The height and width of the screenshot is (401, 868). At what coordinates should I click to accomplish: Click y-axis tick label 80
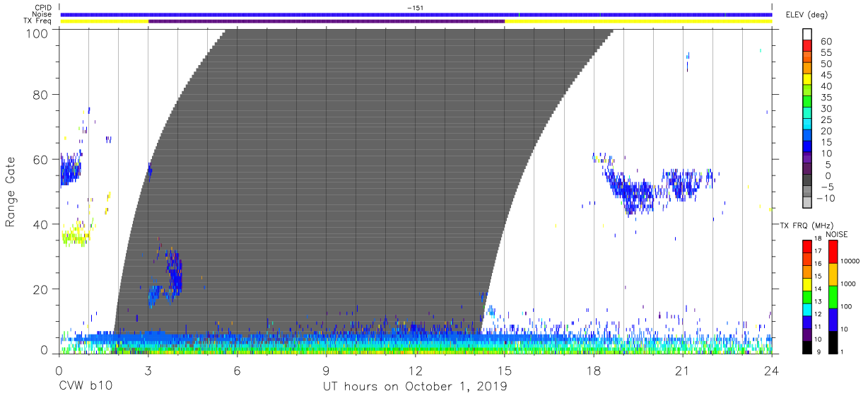pyautogui.click(x=42, y=95)
